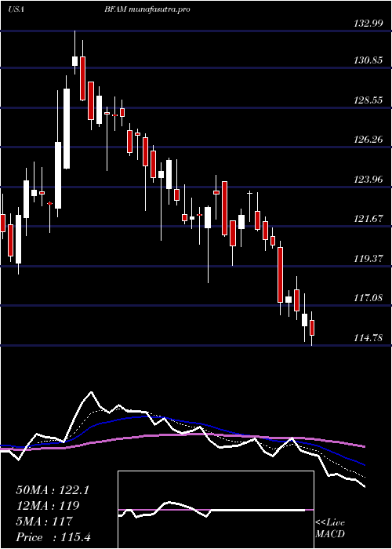The width and height of the screenshot is (392, 549).
Task: Click inside the MACD inset chart
Action: pos(216,510)
